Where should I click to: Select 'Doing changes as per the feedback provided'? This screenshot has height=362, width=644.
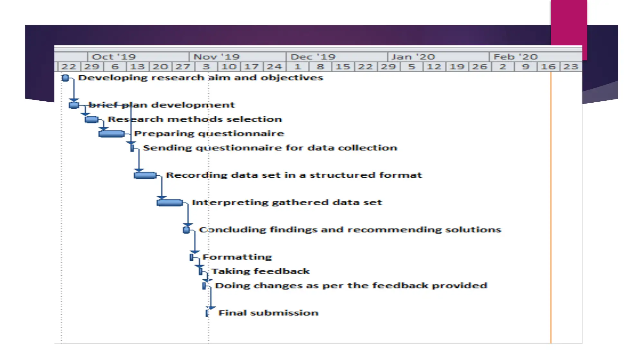point(351,286)
